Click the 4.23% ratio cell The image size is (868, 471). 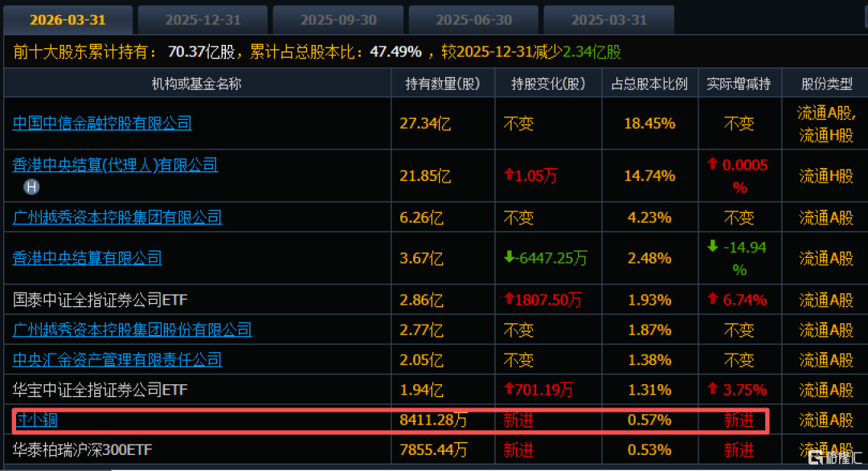coord(649,217)
